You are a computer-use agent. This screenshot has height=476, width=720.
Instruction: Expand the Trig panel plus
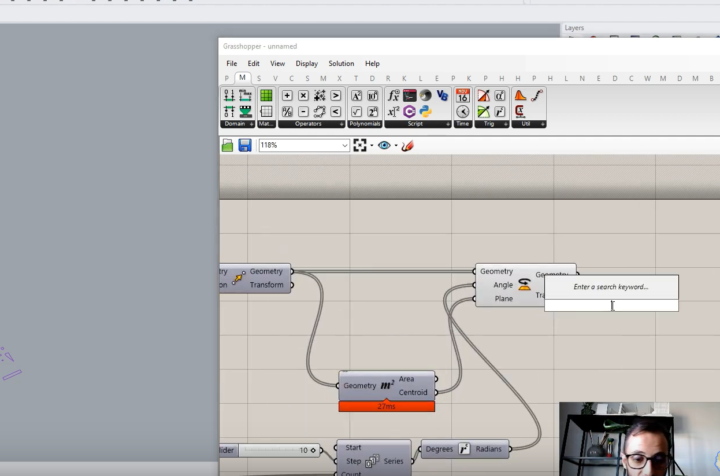[506, 124]
